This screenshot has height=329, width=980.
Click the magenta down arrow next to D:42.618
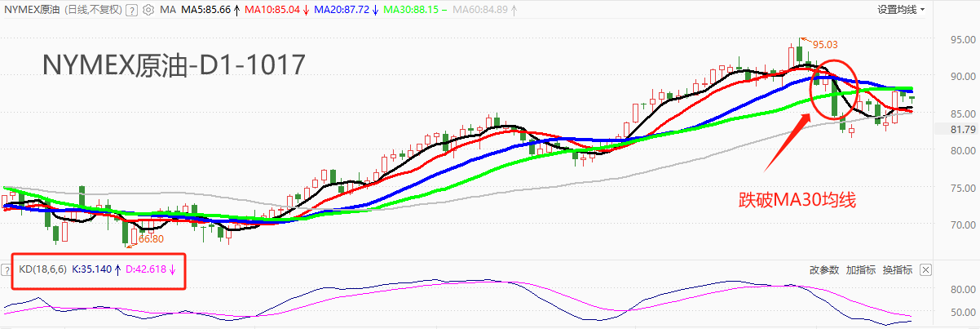(172, 269)
